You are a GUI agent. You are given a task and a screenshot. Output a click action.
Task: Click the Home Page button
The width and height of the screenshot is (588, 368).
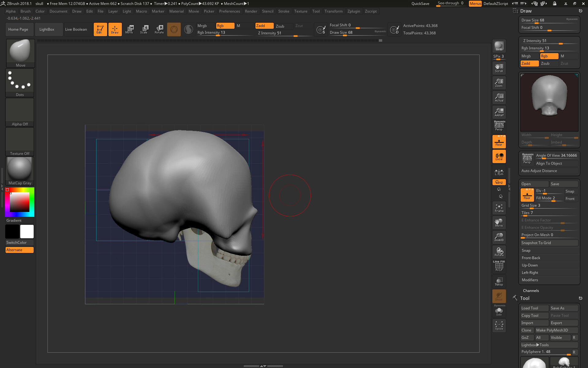coord(20,29)
